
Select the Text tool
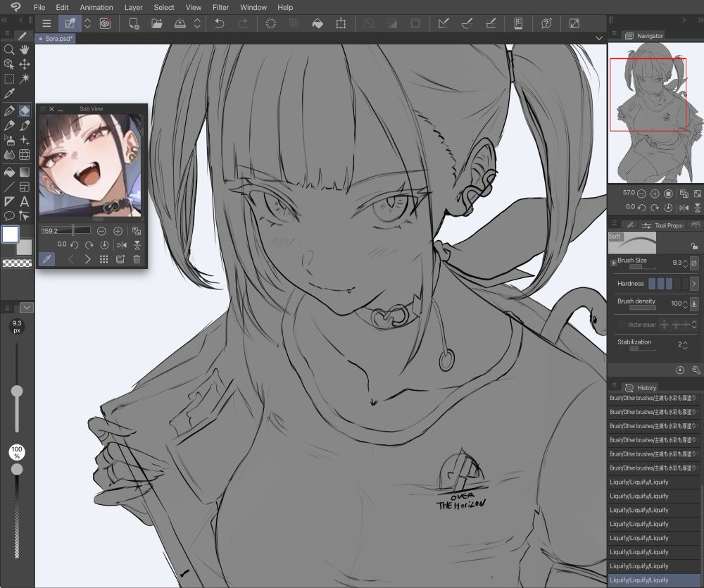click(x=25, y=201)
